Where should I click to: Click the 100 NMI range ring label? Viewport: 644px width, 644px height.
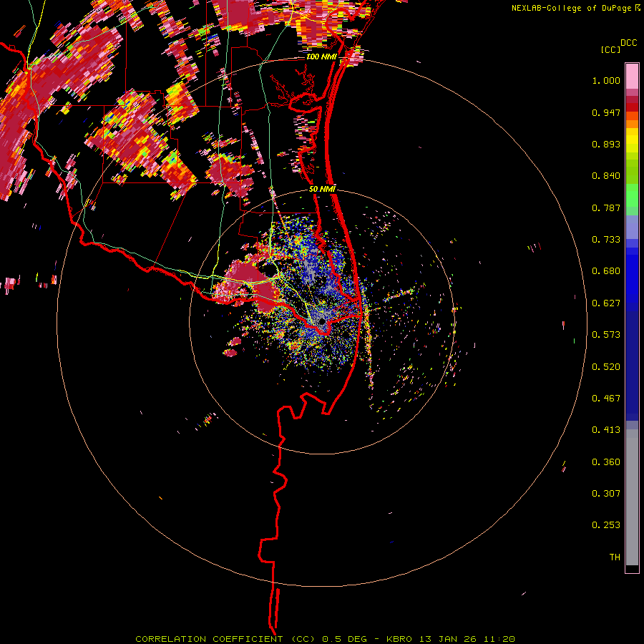point(321,57)
